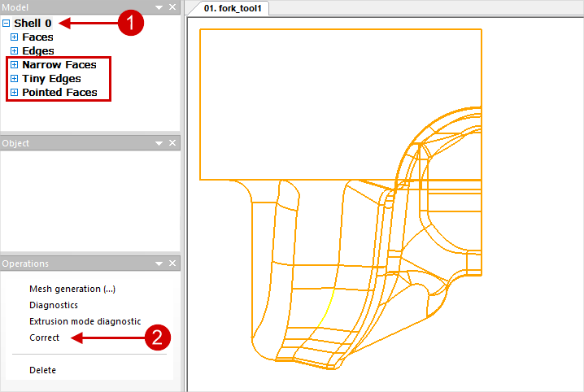The image size is (584, 392).
Task: Collapse the Shell 0 tree node
Action: pyautogui.click(x=7, y=24)
